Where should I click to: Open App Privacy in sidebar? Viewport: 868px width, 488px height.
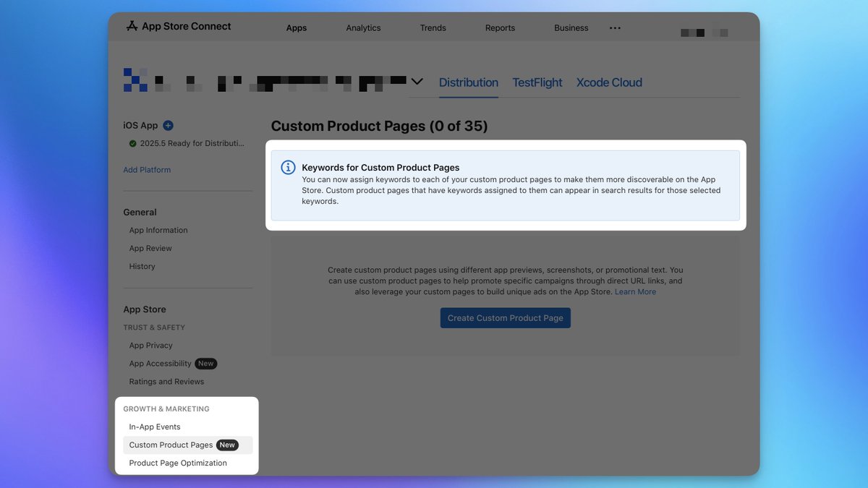click(x=150, y=346)
